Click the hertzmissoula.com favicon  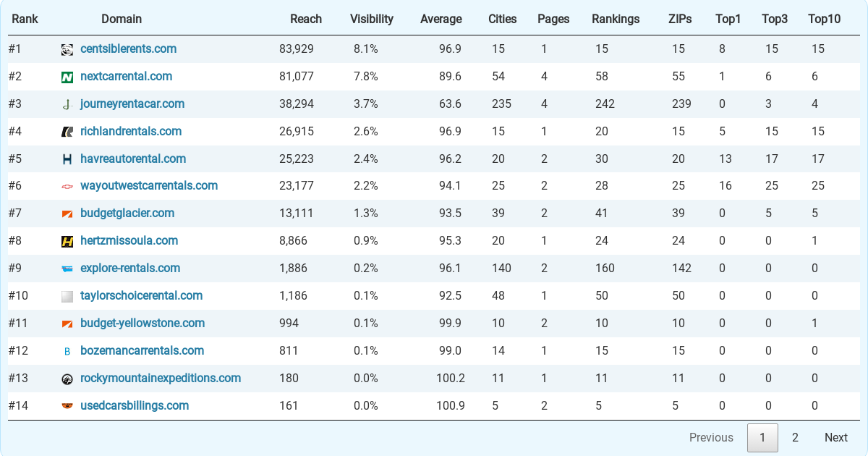coord(67,241)
